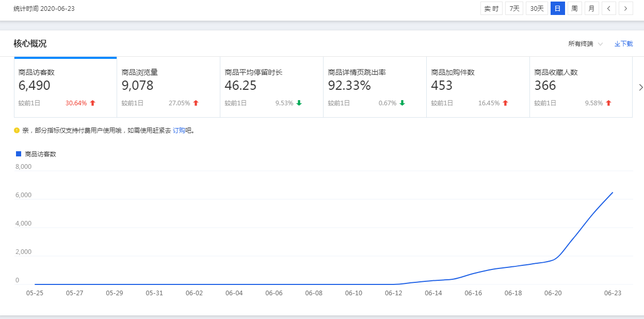Screen dimensions: 644x319
Task: Select the 日 day granularity option
Action: (x=557, y=8)
